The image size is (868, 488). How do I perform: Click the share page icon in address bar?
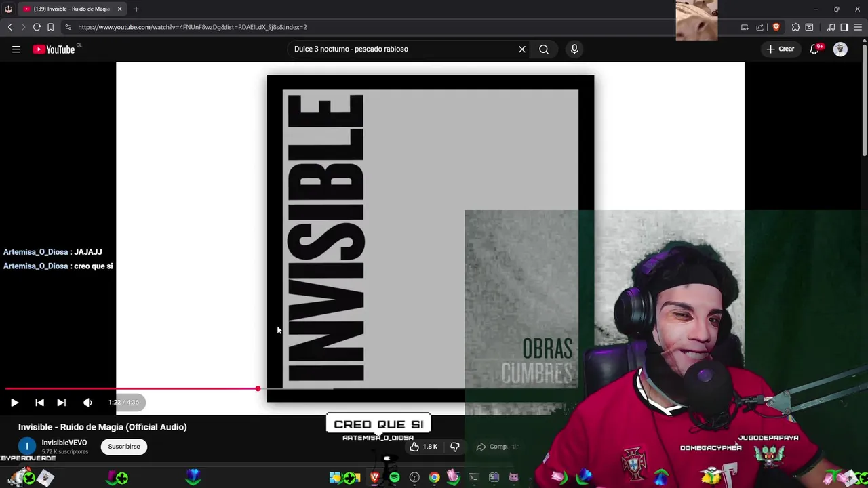[x=759, y=27]
